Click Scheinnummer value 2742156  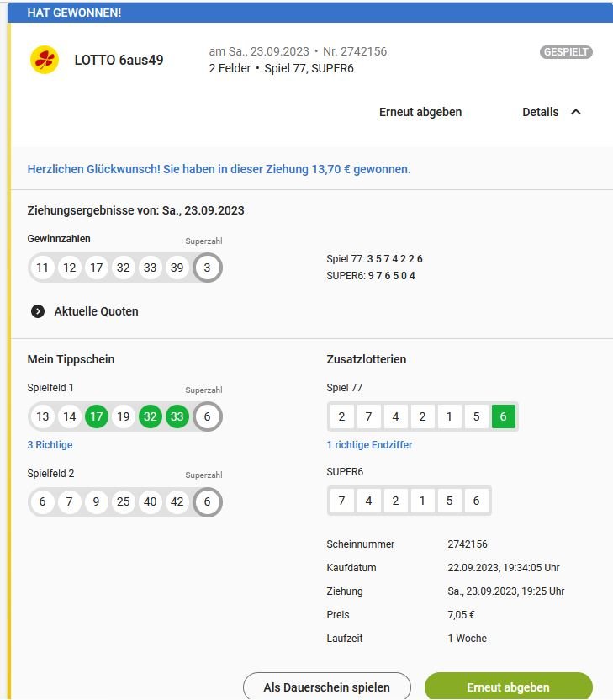tap(468, 544)
